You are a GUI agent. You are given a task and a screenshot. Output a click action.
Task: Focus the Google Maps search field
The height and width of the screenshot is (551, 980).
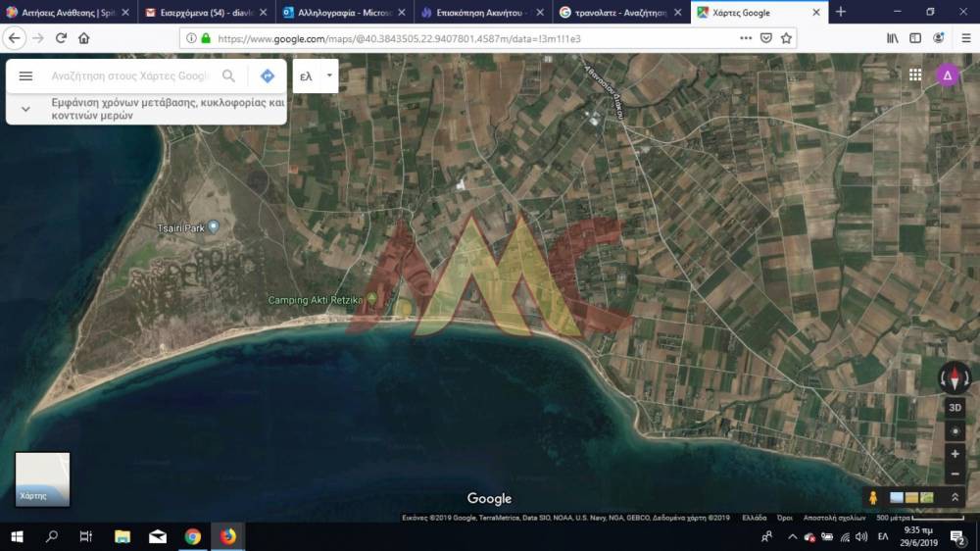131,75
